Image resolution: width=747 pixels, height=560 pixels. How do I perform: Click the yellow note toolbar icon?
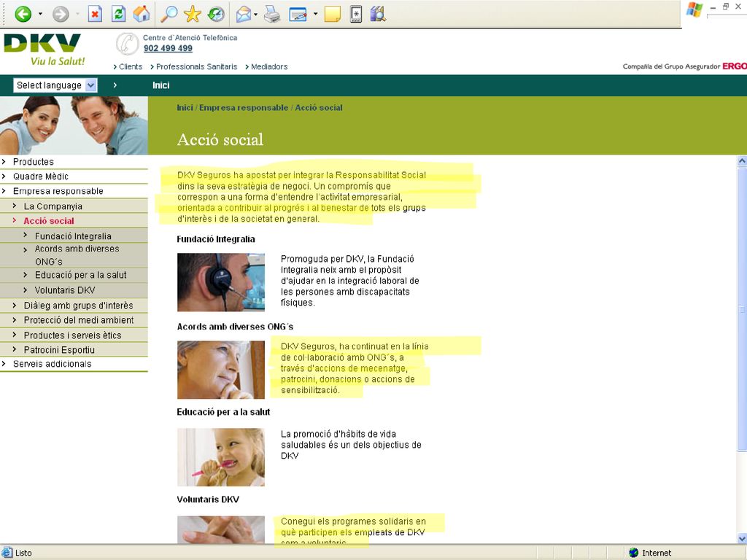point(333,14)
